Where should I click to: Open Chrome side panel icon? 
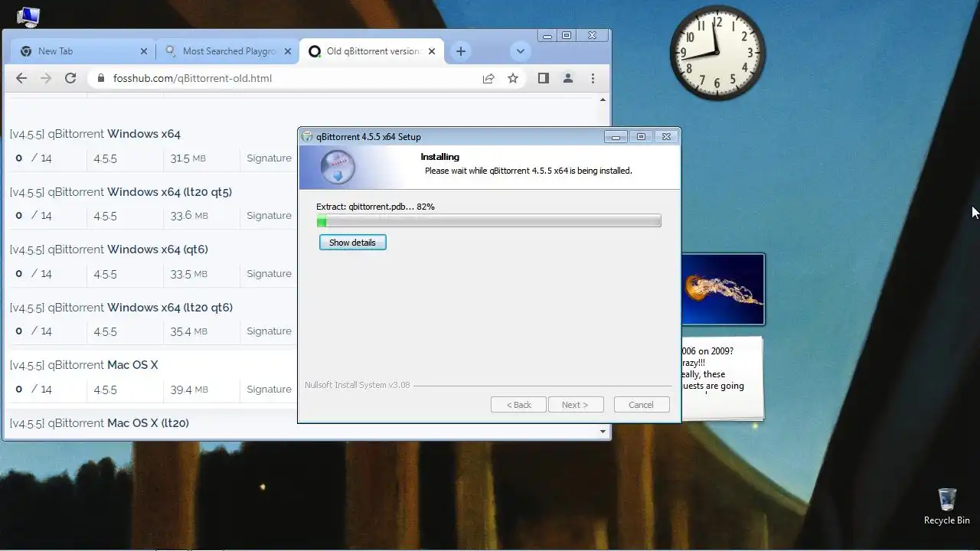click(x=544, y=78)
